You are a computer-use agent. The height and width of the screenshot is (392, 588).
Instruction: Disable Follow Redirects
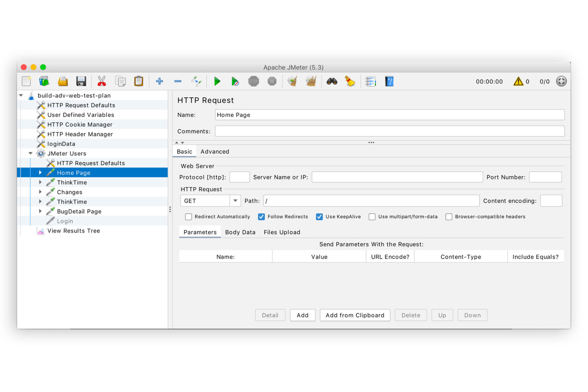(x=261, y=216)
